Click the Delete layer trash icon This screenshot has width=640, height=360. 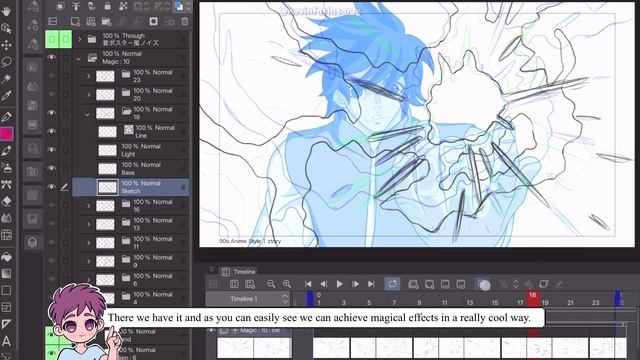(x=185, y=21)
